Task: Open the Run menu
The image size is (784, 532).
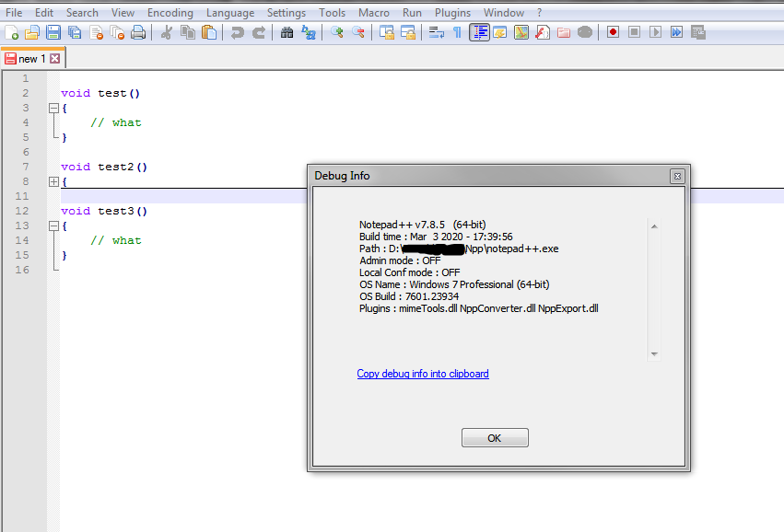Action: (x=412, y=13)
